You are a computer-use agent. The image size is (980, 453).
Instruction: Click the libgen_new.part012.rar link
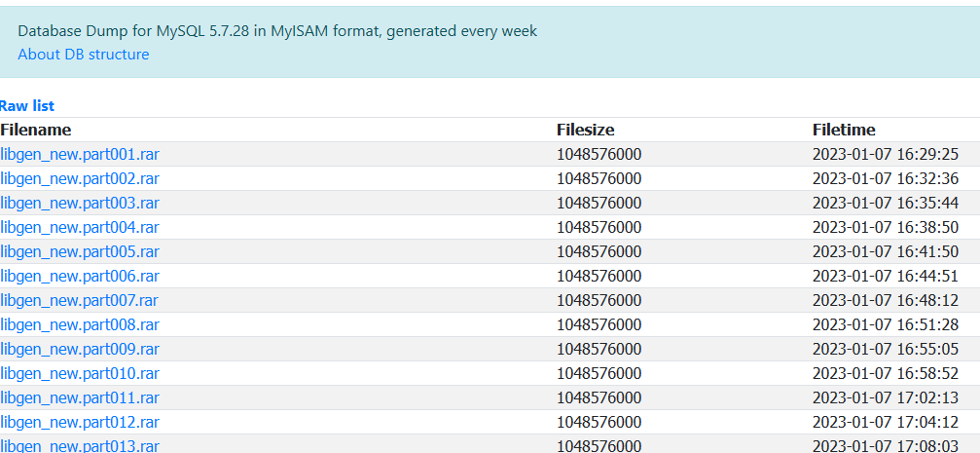tap(80, 423)
